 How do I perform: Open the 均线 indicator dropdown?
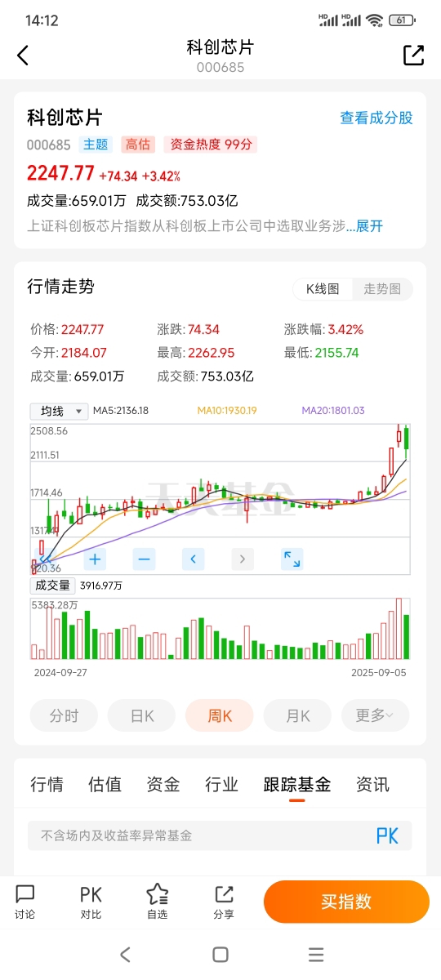pos(59,412)
